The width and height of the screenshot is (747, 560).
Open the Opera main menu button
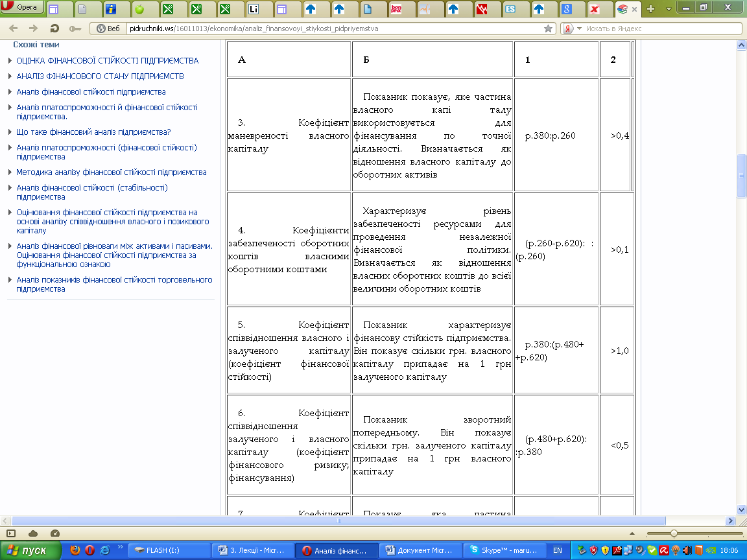22,7
